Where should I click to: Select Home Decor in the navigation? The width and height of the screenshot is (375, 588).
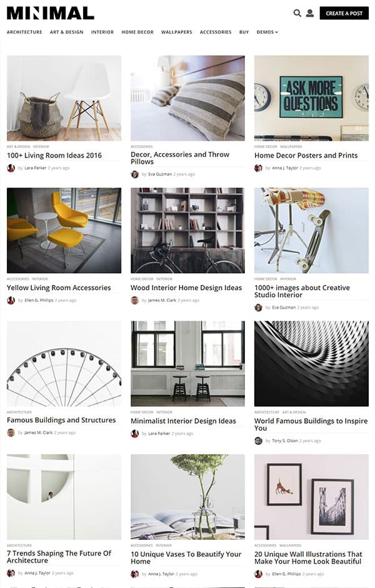(137, 32)
